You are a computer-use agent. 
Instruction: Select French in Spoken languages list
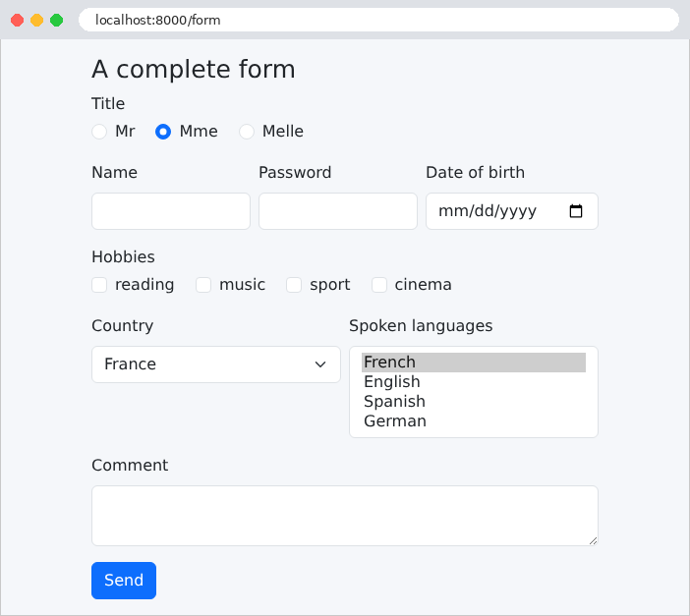474,363
